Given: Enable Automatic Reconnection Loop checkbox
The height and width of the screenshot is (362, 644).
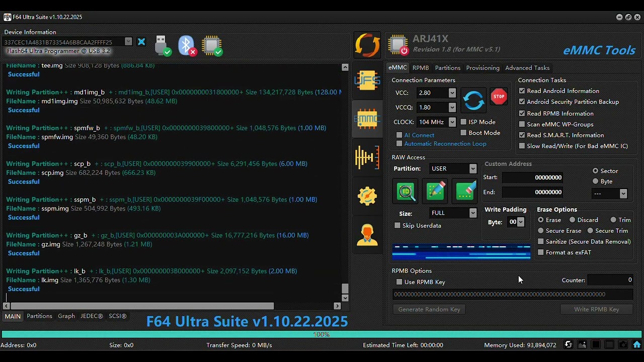Looking at the screenshot, I should click(399, 144).
